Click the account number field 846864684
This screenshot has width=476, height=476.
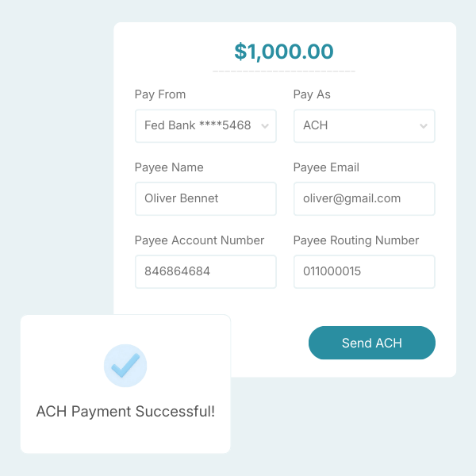tap(205, 271)
